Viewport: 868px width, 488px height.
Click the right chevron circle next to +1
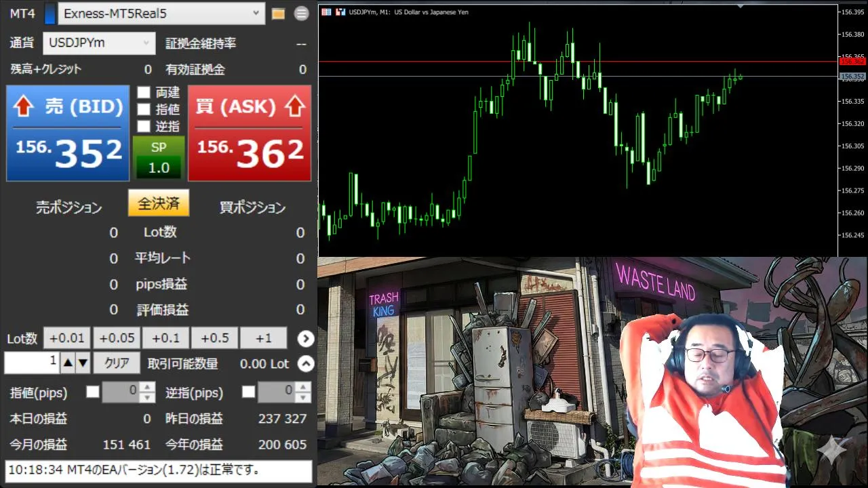pos(306,338)
